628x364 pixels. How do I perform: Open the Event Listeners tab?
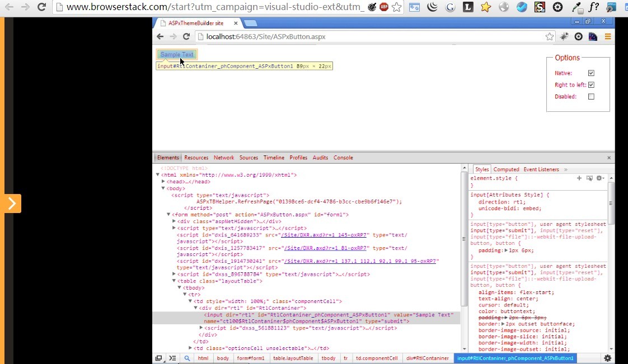tap(541, 169)
